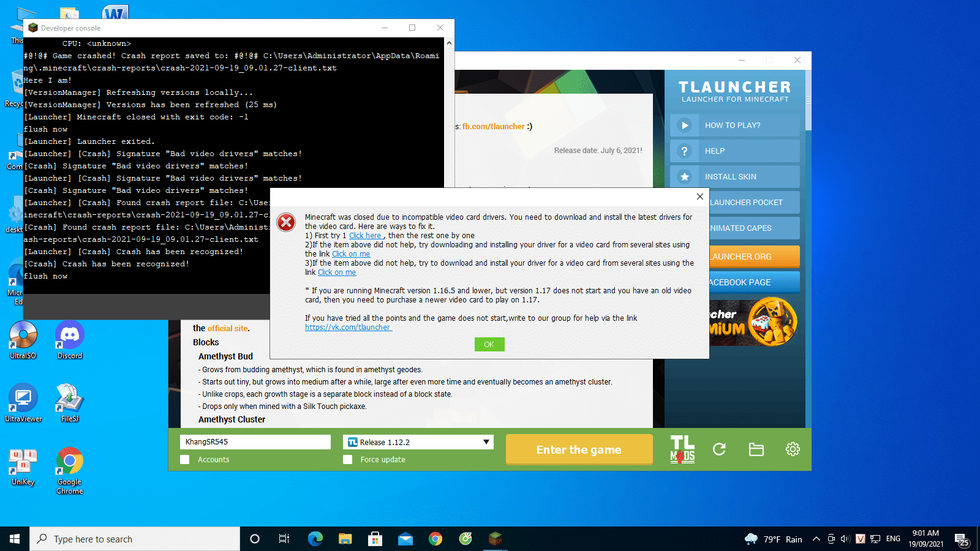Expand the Release 1.12.2 version dropdown
Image resolution: width=980 pixels, height=551 pixels.
click(486, 442)
